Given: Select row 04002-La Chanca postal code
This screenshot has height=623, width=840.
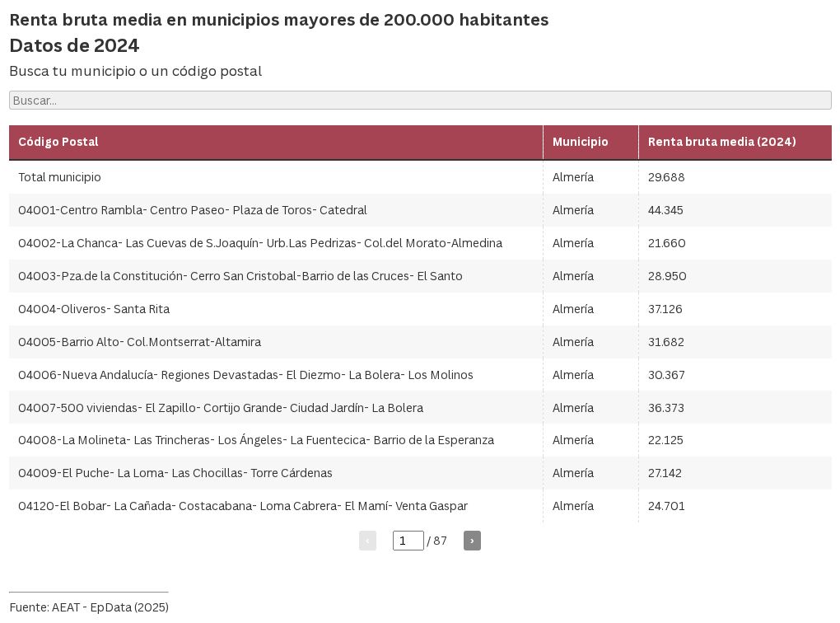Looking at the screenshot, I should (260, 243).
